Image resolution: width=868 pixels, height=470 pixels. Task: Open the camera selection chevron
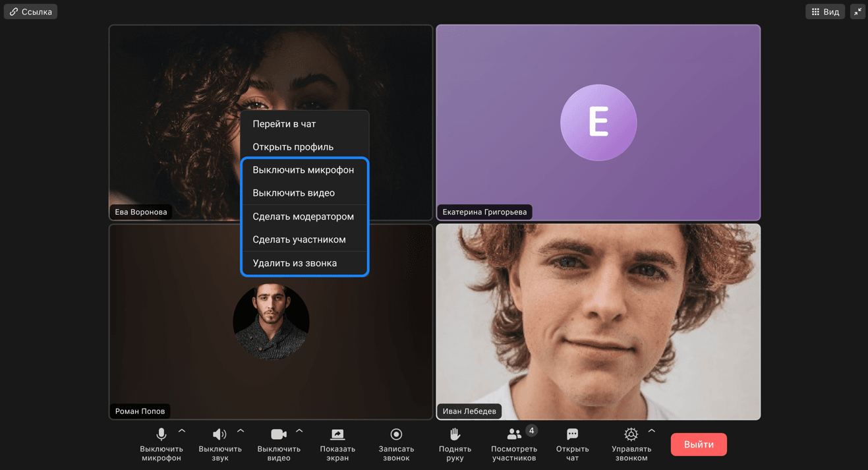(x=300, y=432)
